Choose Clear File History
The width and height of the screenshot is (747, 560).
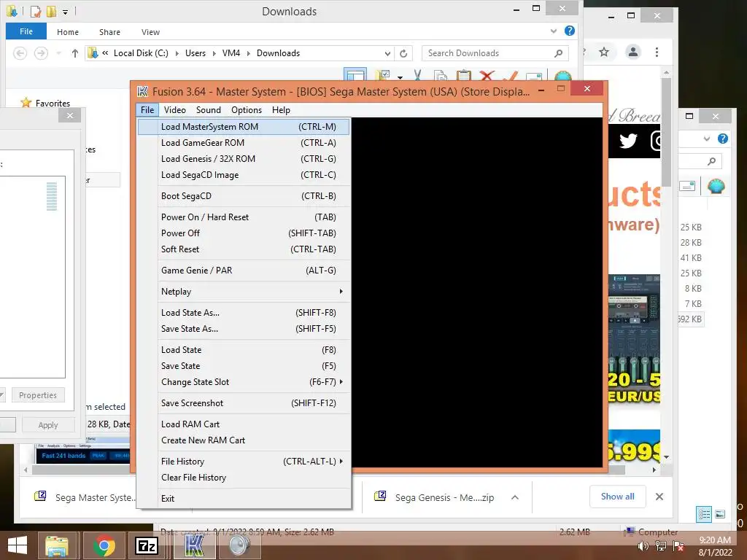[244, 478]
